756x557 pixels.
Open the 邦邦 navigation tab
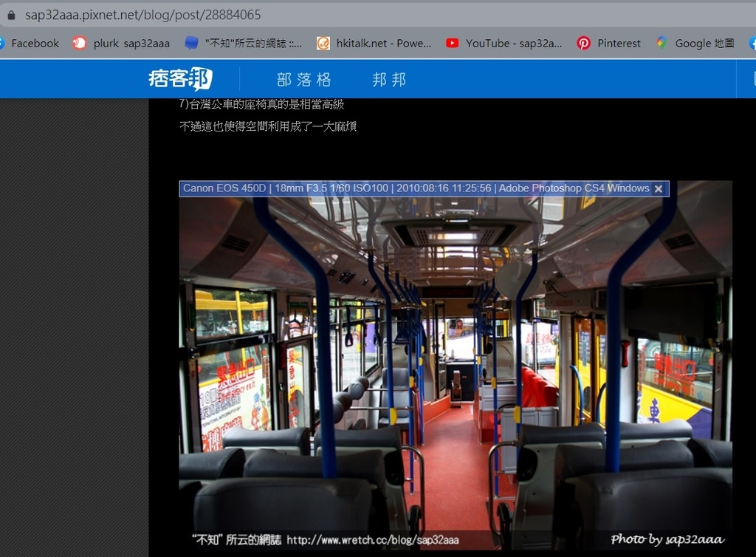[x=389, y=80]
